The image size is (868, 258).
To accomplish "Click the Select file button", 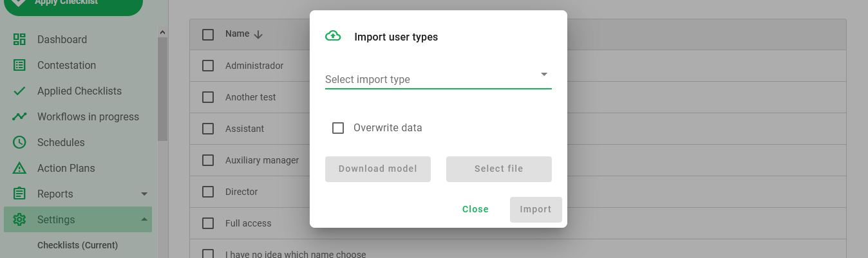I will click(x=499, y=169).
